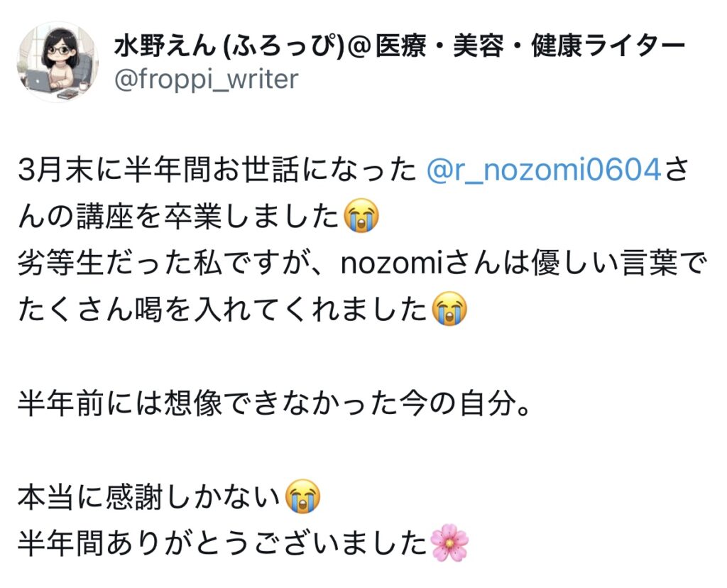Click the cherry blossom emoji at the end of the tweet
Screen dimensions: 727x588
(449, 543)
